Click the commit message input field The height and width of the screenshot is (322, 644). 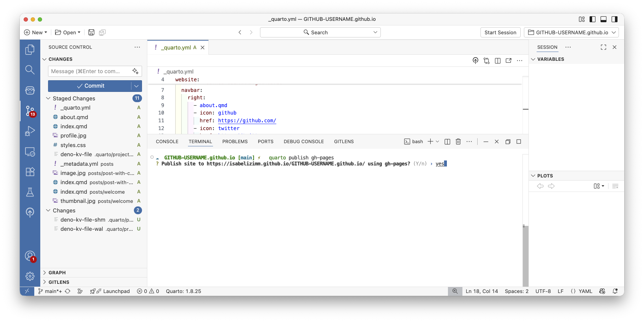[90, 71]
